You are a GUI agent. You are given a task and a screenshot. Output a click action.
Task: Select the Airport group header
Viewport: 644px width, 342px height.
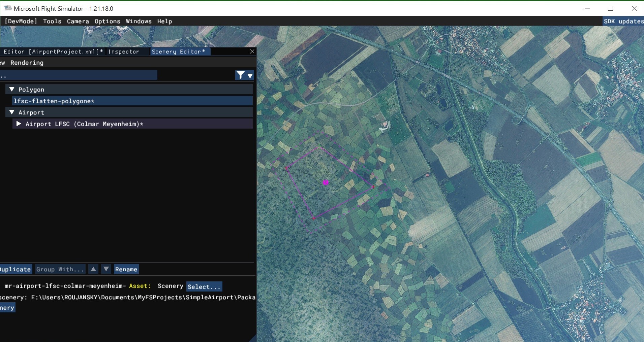click(x=129, y=112)
